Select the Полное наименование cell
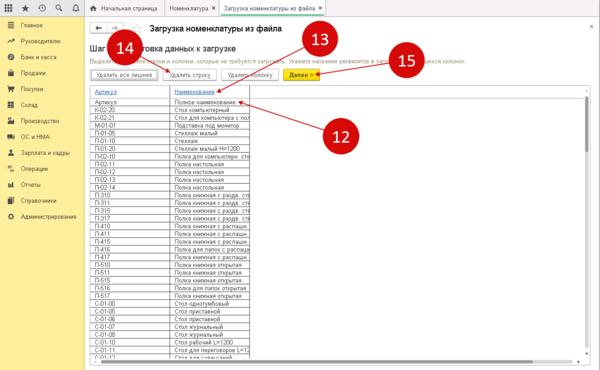 tap(210, 102)
